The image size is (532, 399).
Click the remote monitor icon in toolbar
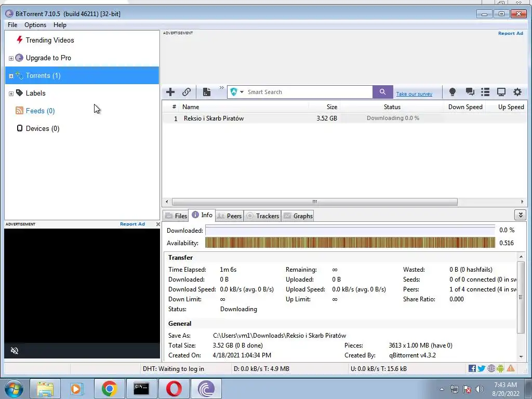pos(501,92)
